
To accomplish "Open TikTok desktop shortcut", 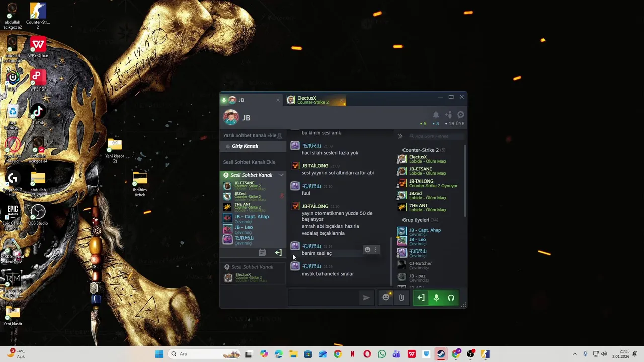I will click(38, 114).
